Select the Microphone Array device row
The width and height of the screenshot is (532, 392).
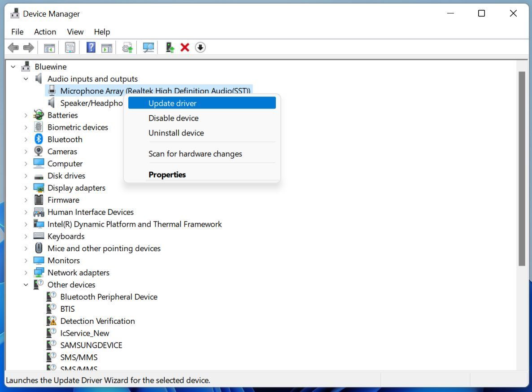[148, 91]
